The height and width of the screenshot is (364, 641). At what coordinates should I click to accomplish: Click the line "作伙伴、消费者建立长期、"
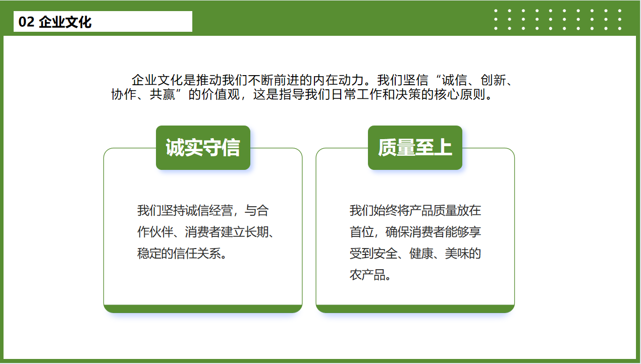point(205,232)
